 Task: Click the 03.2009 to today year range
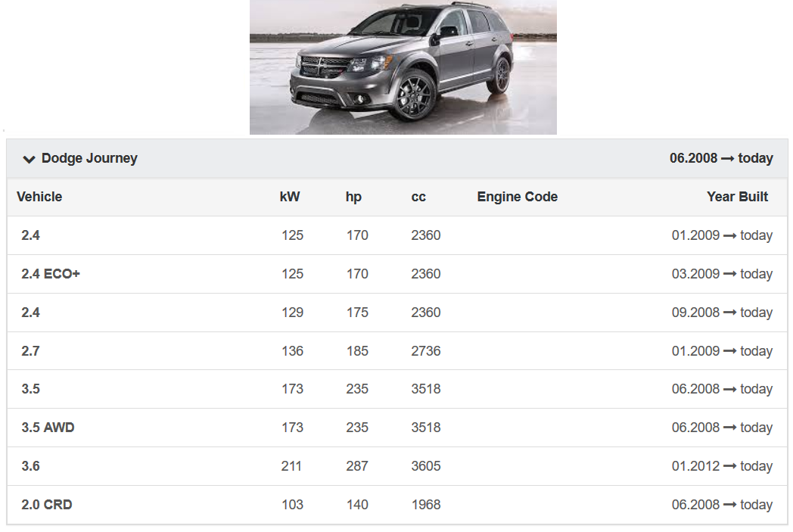722,274
